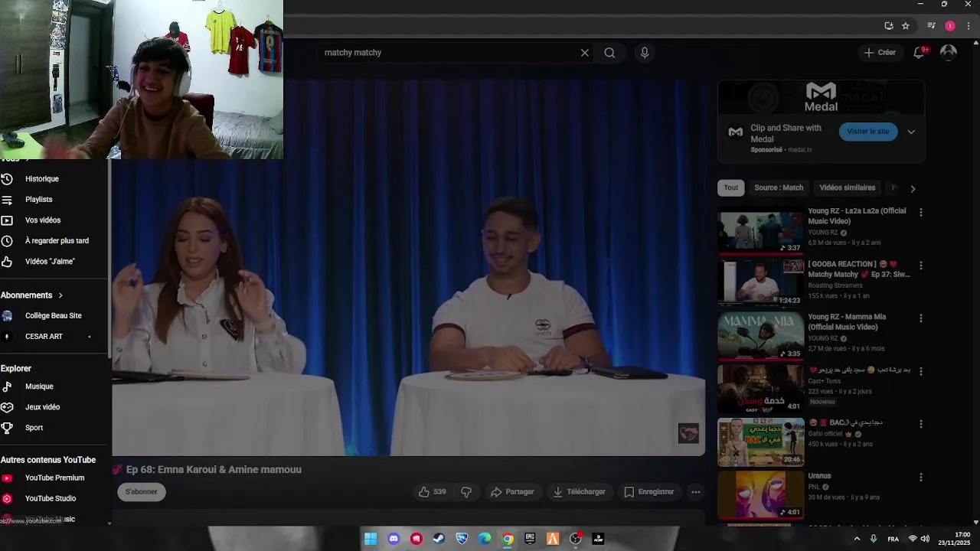Image resolution: width=980 pixels, height=551 pixels.
Task: Open the pink Chrome profile icon
Action: click(950, 26)
